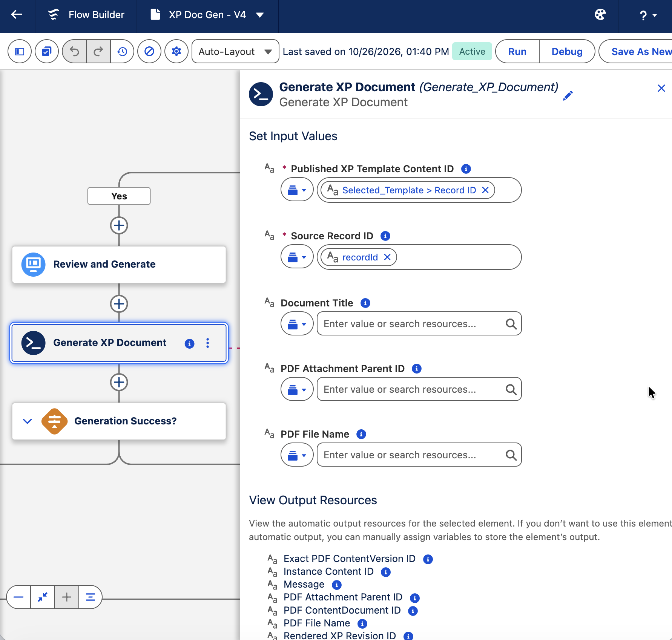Open flow settings gear
This screenshot has width=672, height=640.
176,51
